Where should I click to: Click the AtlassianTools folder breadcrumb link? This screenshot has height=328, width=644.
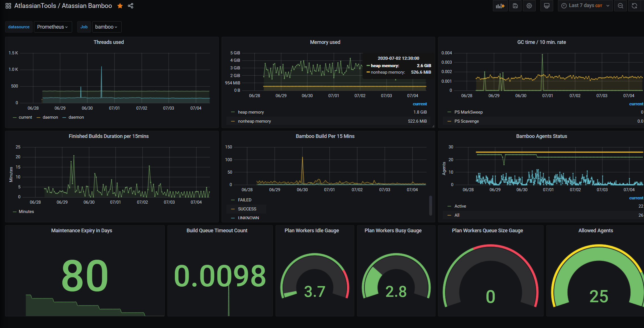[x=35, y=6]
